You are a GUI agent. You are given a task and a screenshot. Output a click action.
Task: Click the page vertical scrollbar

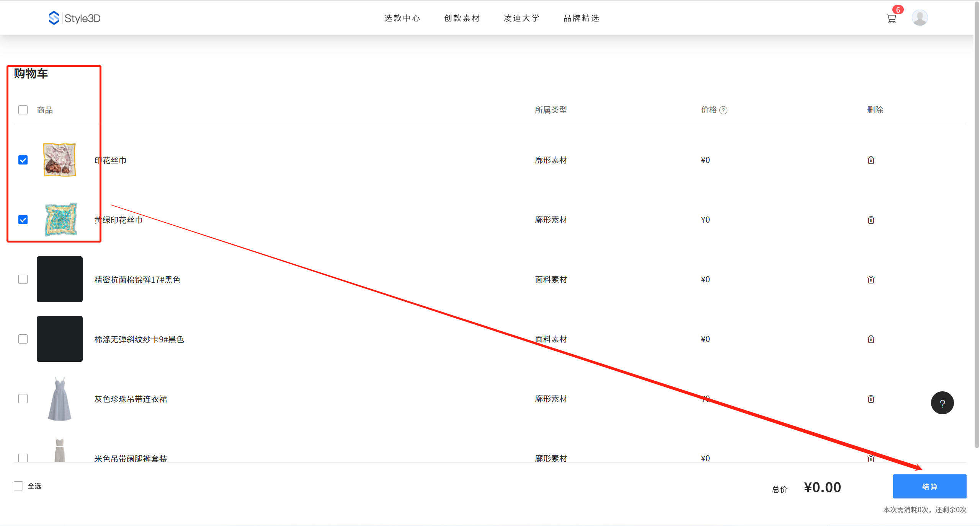coord(977,230)
